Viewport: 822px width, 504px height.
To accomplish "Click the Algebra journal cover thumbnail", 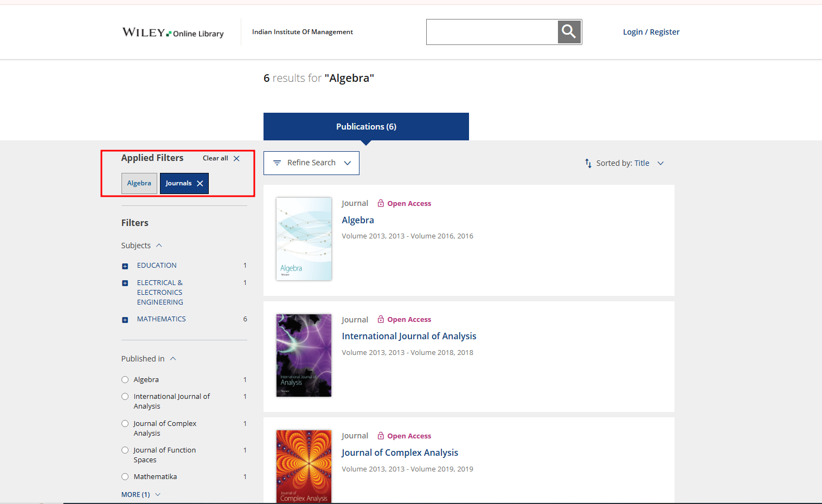I will coord(304,239).
